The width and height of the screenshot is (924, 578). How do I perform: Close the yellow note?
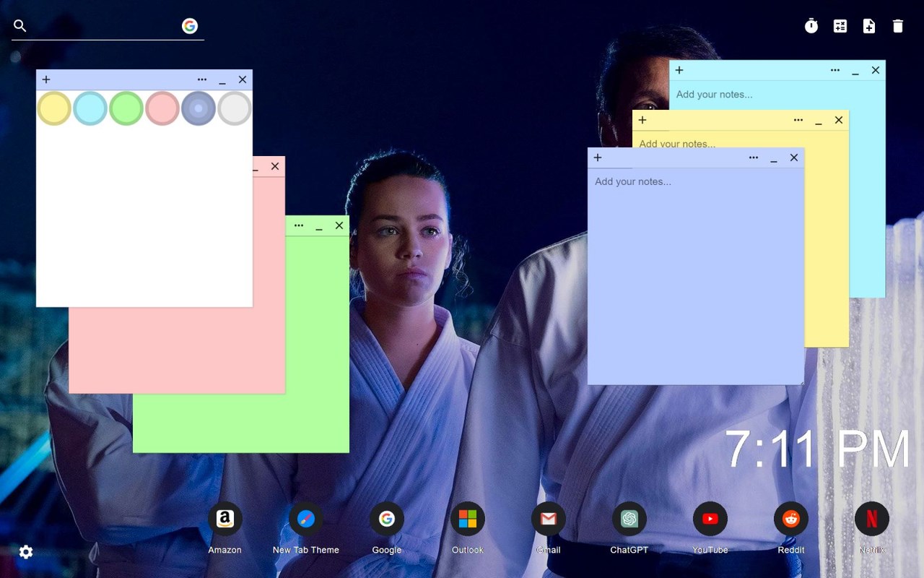[839, 120]
